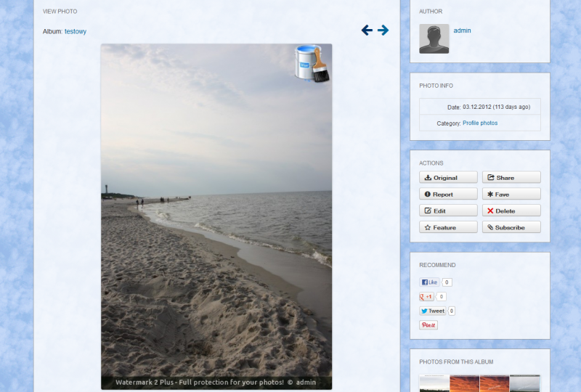
Task: Delete this photo
Action: click(511, 211)
